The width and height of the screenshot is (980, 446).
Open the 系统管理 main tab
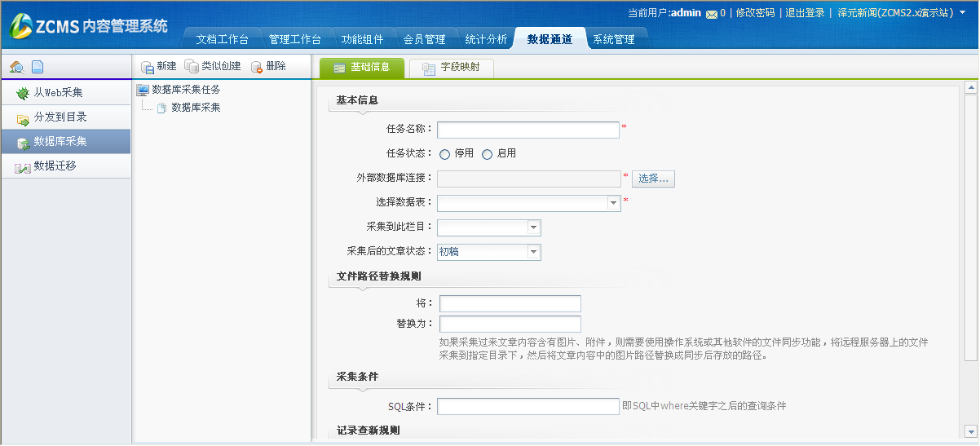[x=613, y=39]
